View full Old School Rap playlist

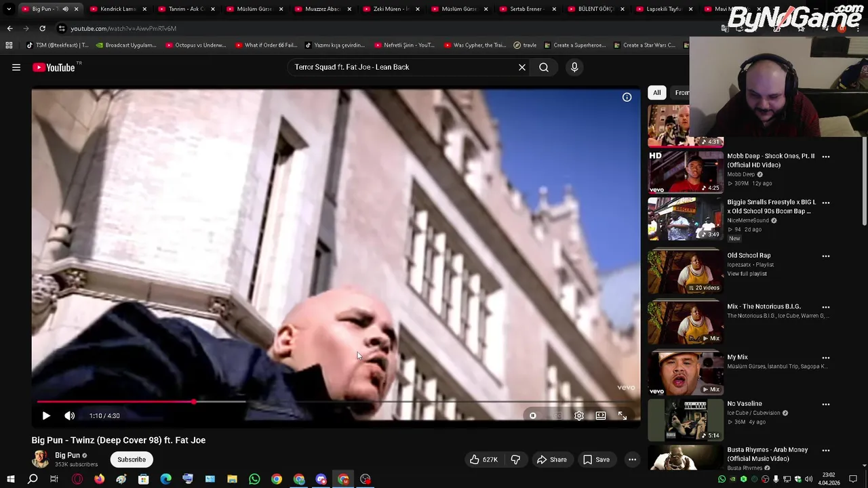[747, 274]
